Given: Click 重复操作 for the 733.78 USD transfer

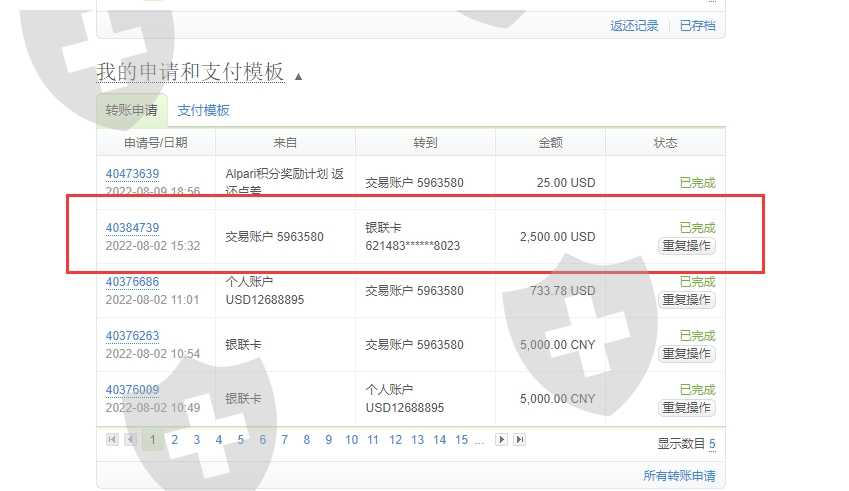Looking at the screenshot, I should (x=687, y=300).
